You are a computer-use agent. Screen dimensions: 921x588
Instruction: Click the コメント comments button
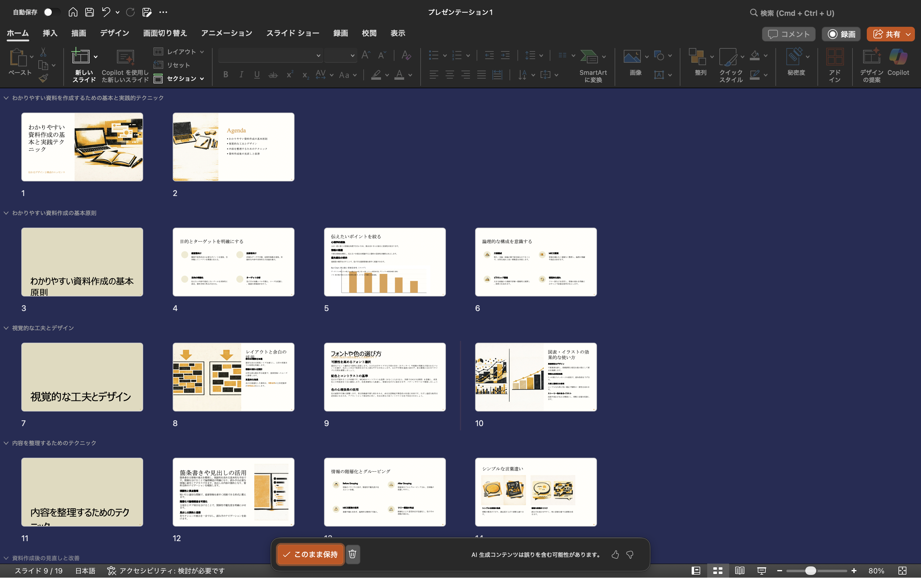click(789, 34)
